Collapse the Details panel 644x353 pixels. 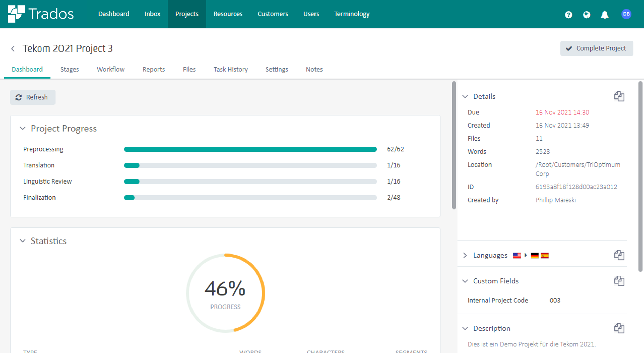[x=465, y=96]
